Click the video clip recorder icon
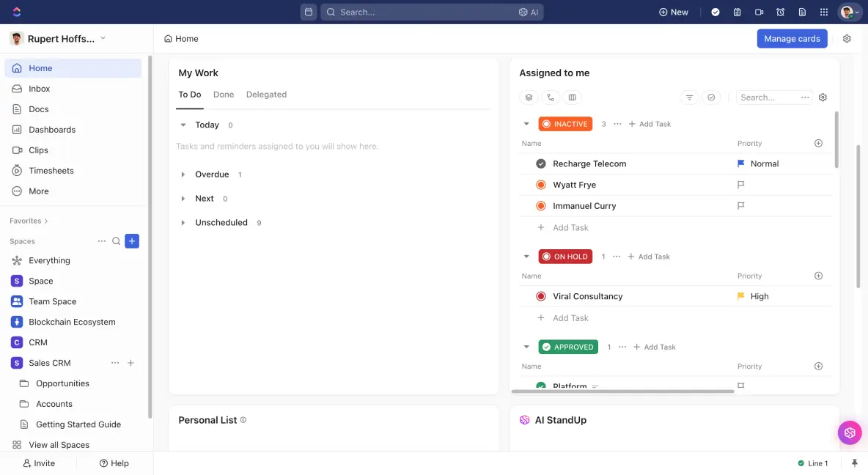Viewport: 868px width, 475px height. [x=759, y=12]
